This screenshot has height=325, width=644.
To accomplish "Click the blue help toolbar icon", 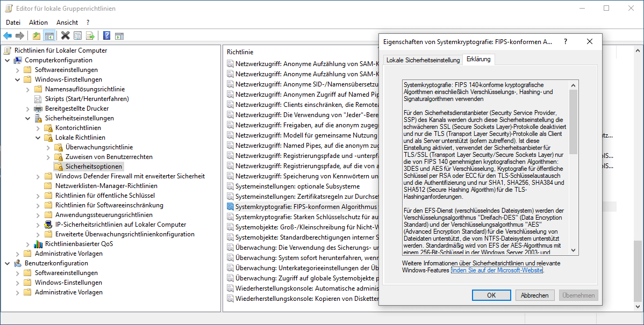I will click(106, 36).
